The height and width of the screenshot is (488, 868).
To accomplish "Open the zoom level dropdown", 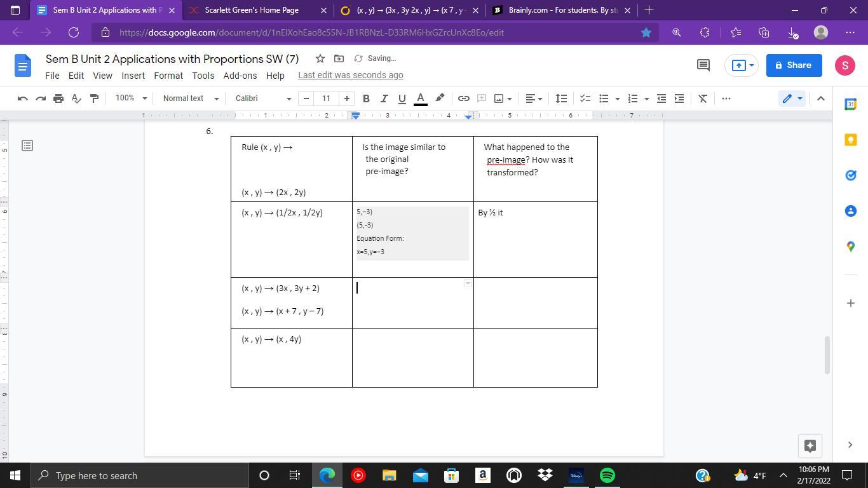I will click(131, 98).
